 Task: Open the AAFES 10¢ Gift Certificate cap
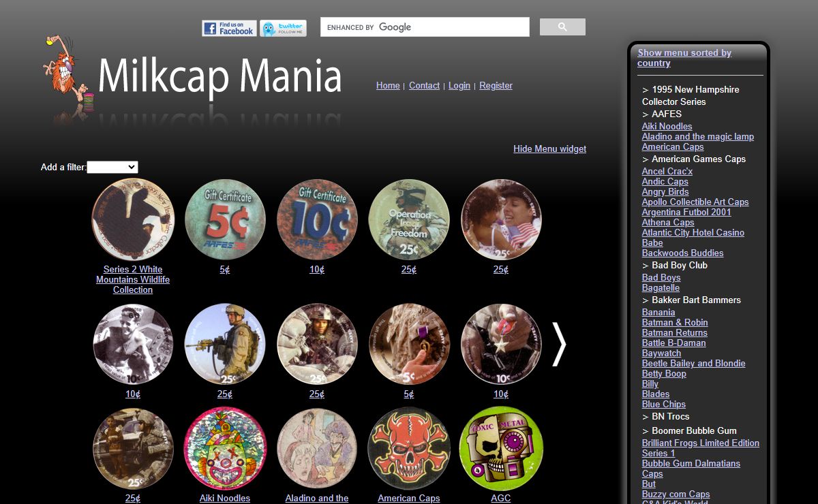[x=317, y=220]
